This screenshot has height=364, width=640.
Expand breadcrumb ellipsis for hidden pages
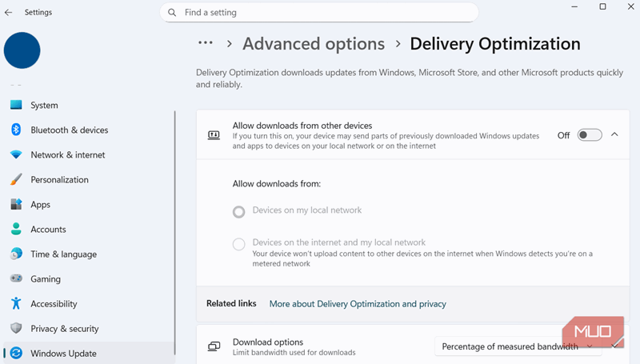click(206, 43)
